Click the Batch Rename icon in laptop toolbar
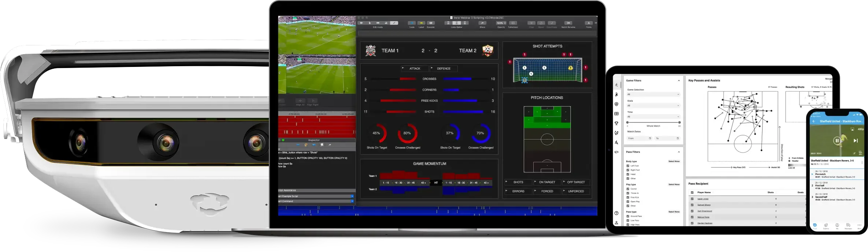The height and width of the screenshot is (252, 868). pyautogui.click(x=568, y=23)
